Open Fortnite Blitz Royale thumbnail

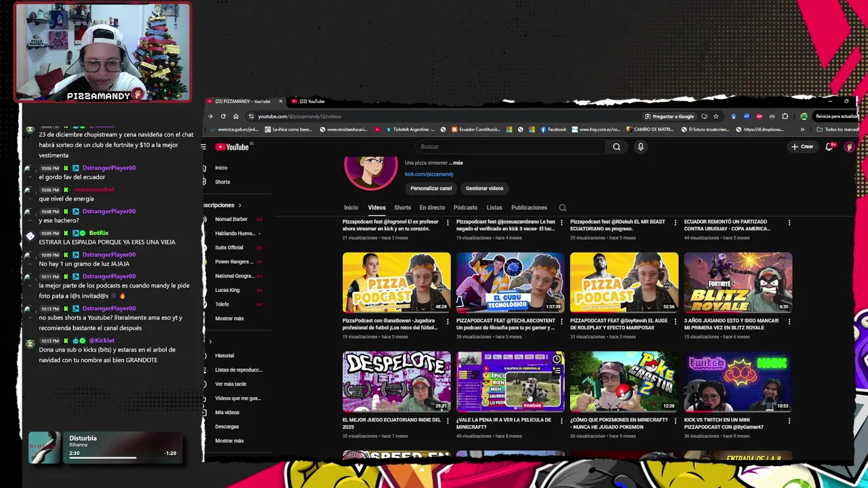point(738,283)
